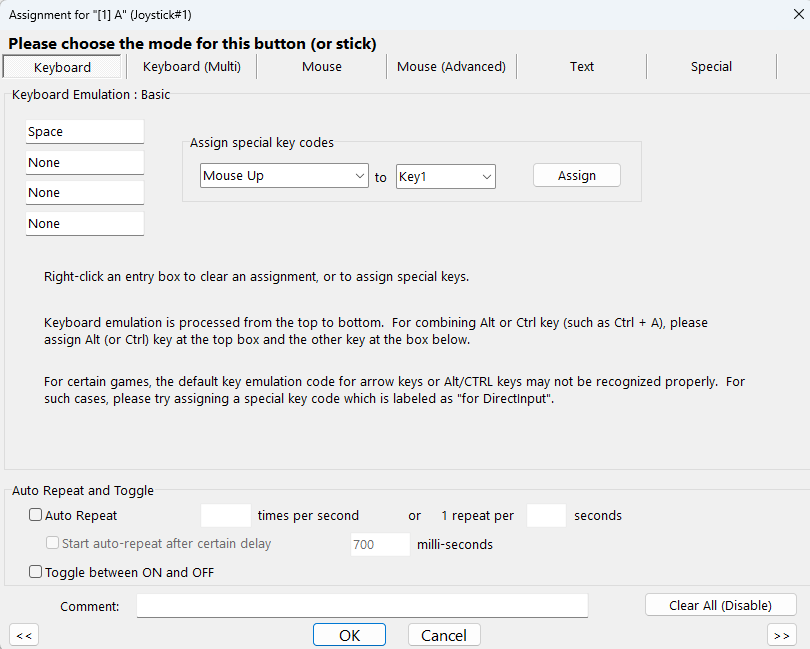This screenshot has width=810, height=649.
Task: Click Clear All (Disable) button
Action: click(x=720, y=605)
